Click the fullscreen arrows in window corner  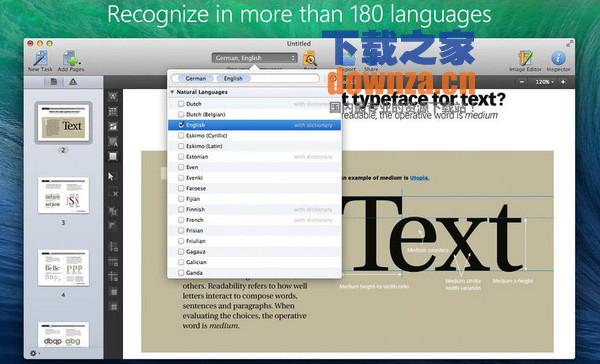(569, 44)
